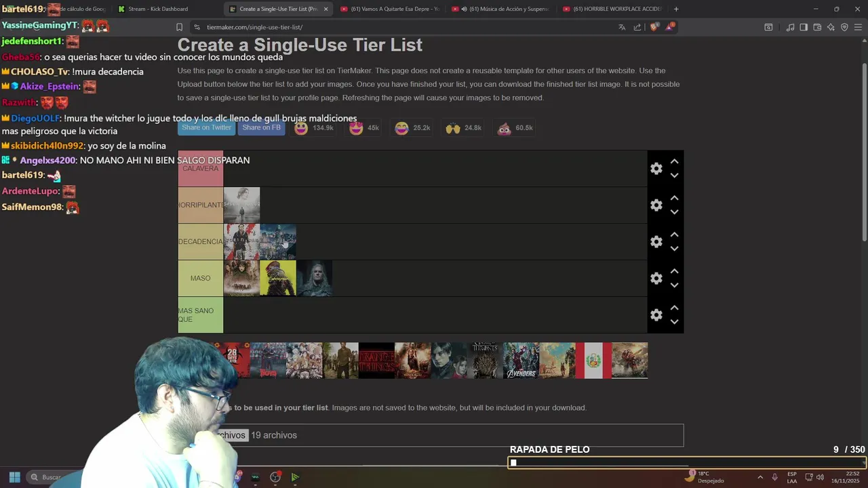Select the MASO tier label
The width and height of the screenshot is (868, 488).
pyautogui.click(x=201, y=279)
